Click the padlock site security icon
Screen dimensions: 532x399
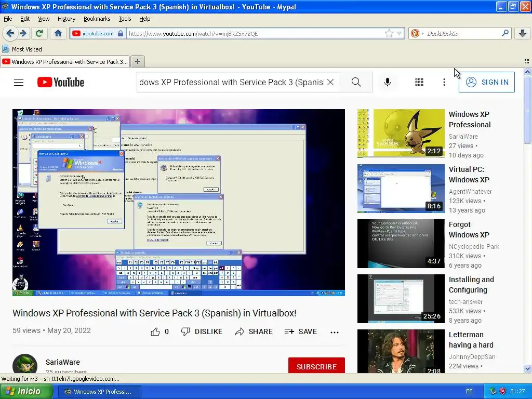coord(121,33)
